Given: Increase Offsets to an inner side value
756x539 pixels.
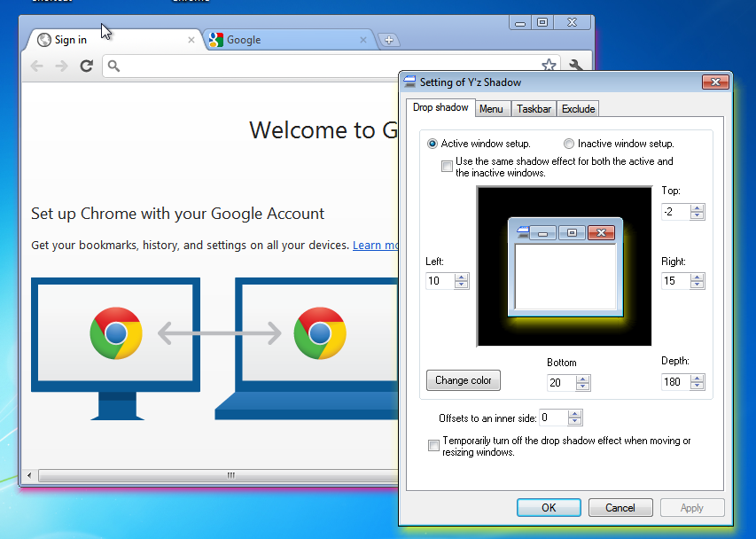Looking at the screenshot, I should (574, 414).
